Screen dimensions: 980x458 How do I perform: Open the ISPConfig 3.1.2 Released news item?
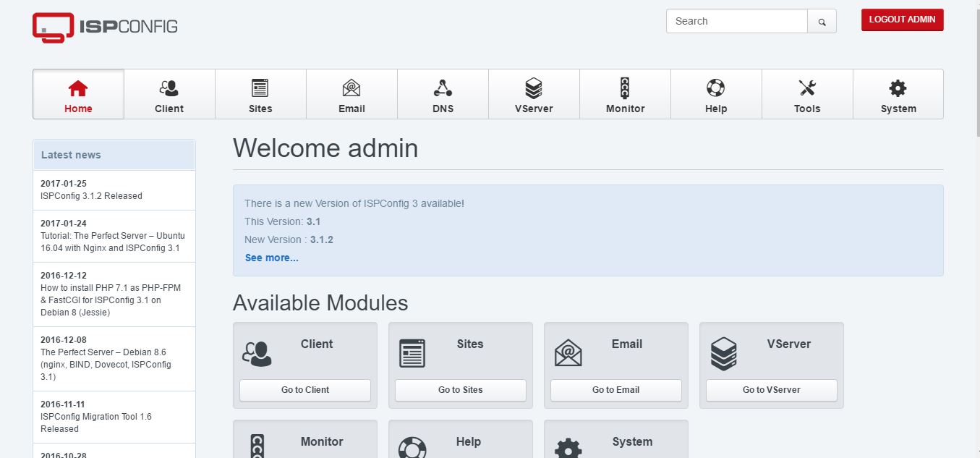point(91,196)
